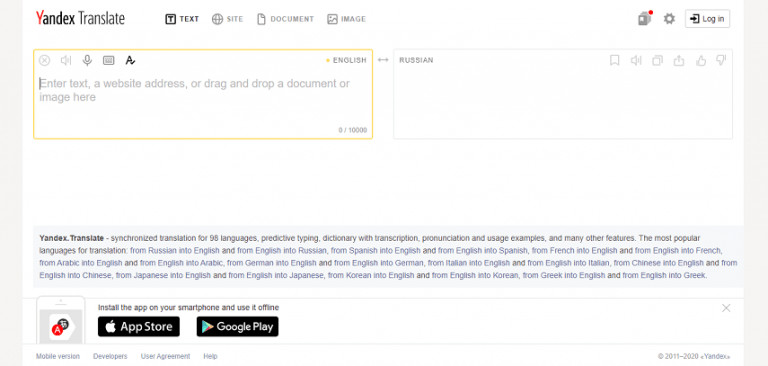
Task: Click the Log in button
Action: coord(707,19)
